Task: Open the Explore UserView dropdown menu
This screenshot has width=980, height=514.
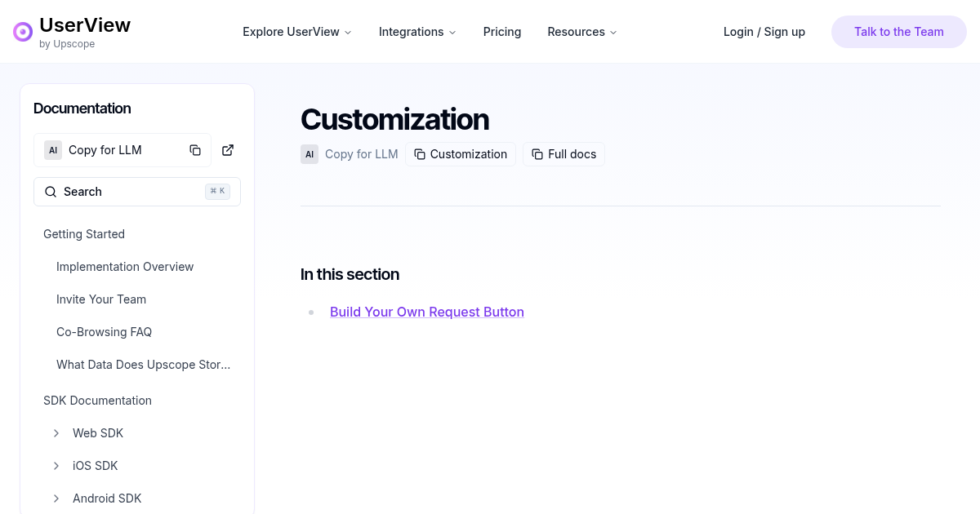Action: click(x=297, y=32)
